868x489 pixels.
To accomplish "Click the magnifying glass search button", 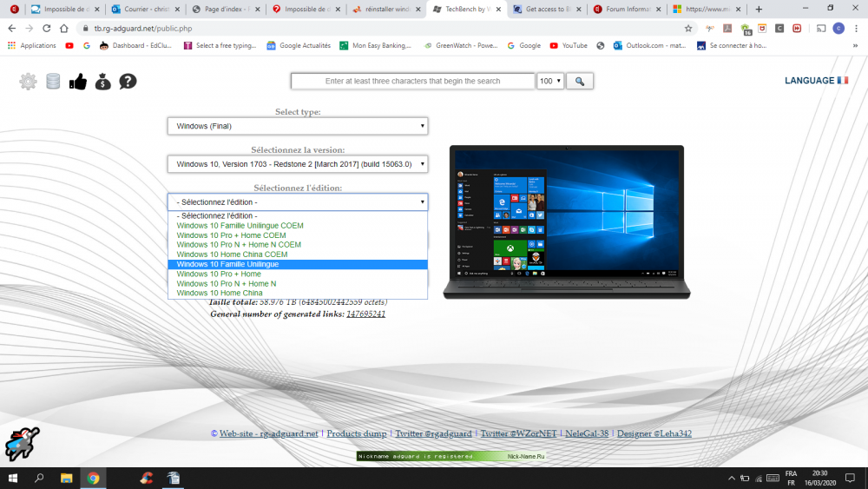I will coord(580,81).
